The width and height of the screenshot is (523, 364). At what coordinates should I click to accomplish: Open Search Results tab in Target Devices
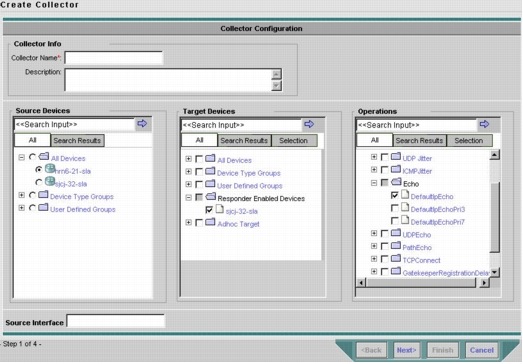pos(244,140)
